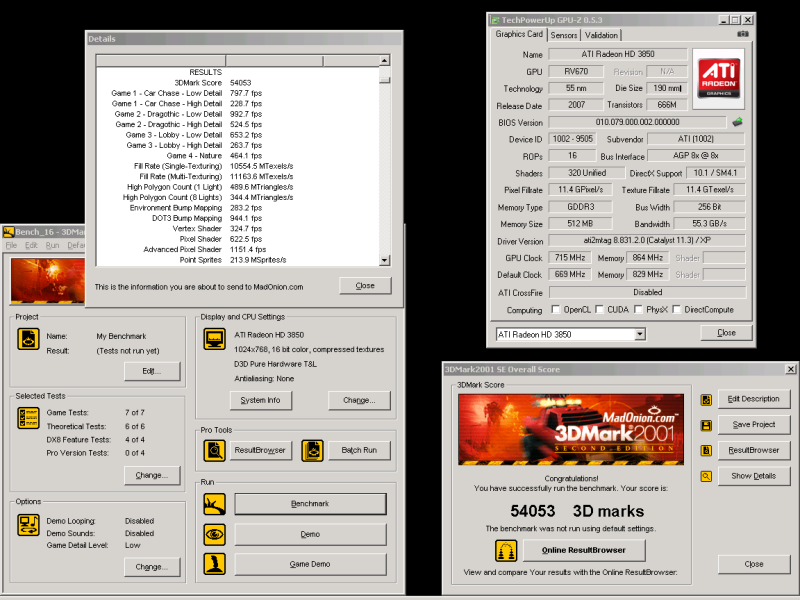Click the Edit Description icon in Overall Score

point(706,399)
